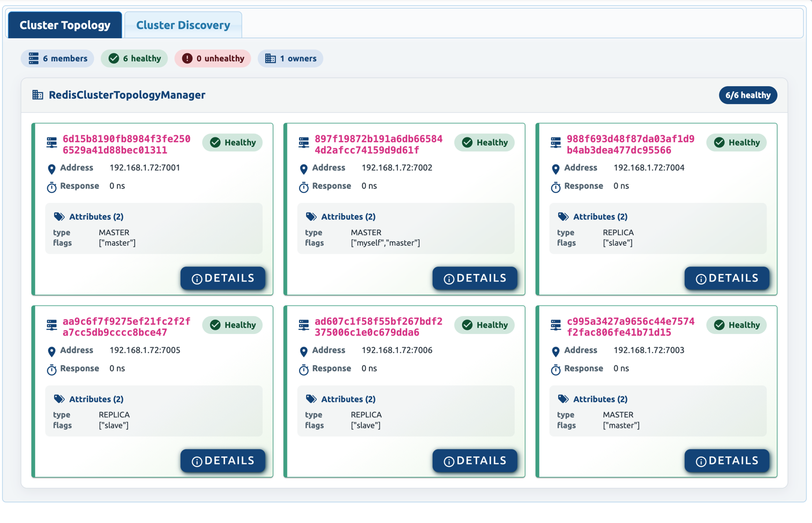Click the 6 members badge

point(58,58)
